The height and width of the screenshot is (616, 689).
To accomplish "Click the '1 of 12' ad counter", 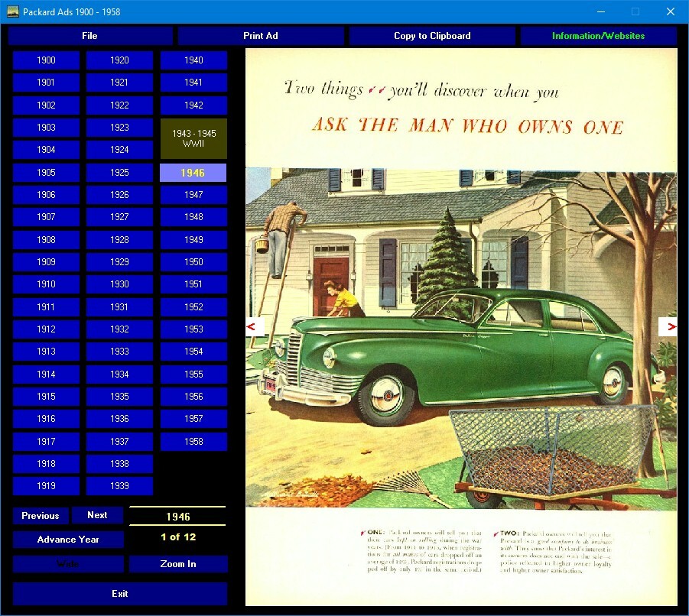I will coord(178,537).
